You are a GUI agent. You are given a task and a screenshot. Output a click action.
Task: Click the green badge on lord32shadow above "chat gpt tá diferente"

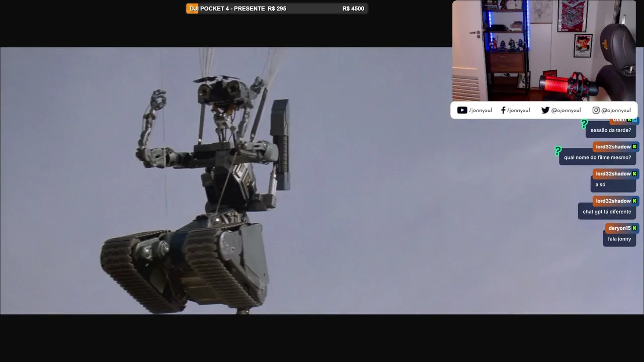634,201
